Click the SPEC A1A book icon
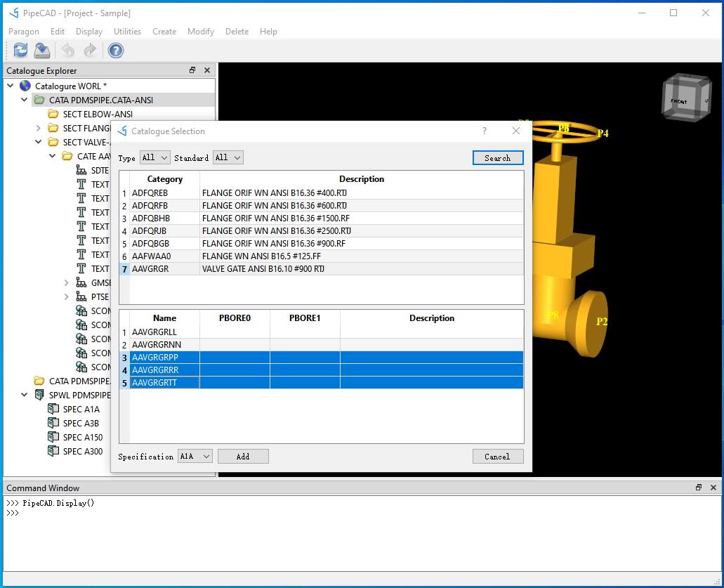Image resolution: width=724 pixels, height=588 pixels. 53,409
